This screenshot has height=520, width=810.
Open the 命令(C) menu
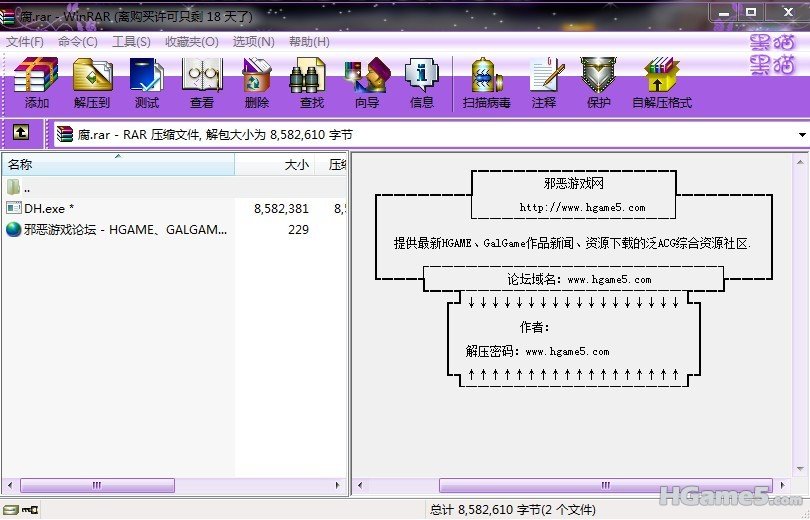77,42
